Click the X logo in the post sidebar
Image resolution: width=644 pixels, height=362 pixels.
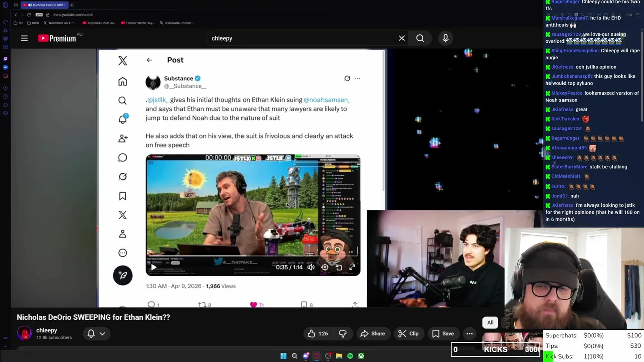tap(123, 61)
